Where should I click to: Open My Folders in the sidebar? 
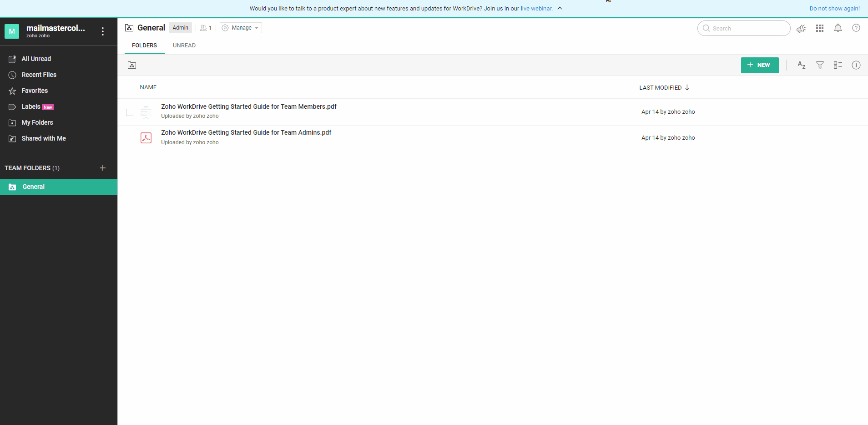[37, 122]
